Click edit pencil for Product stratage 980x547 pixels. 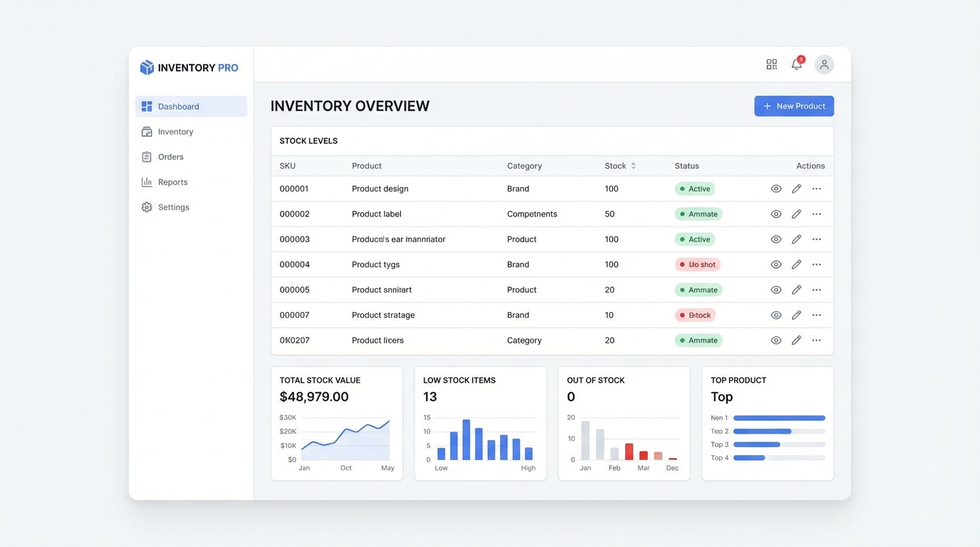coord(796,316)
